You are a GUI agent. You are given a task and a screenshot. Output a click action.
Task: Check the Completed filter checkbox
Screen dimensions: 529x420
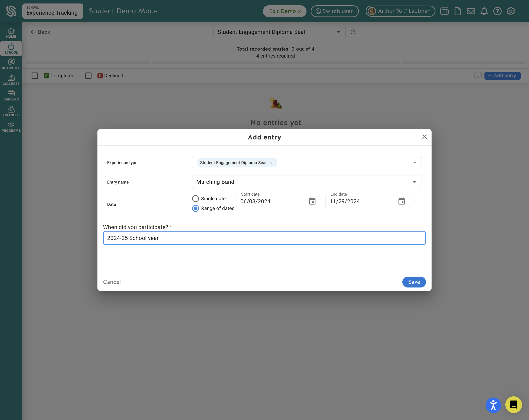[x=35, y=76]
